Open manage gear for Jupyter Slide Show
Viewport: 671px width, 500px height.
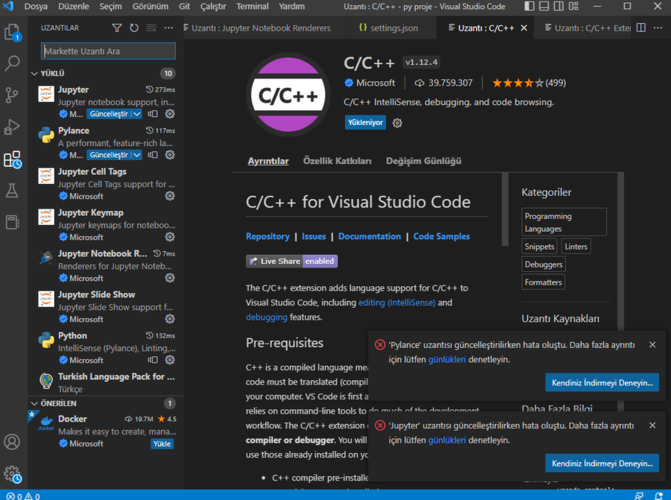click(170, 319)
